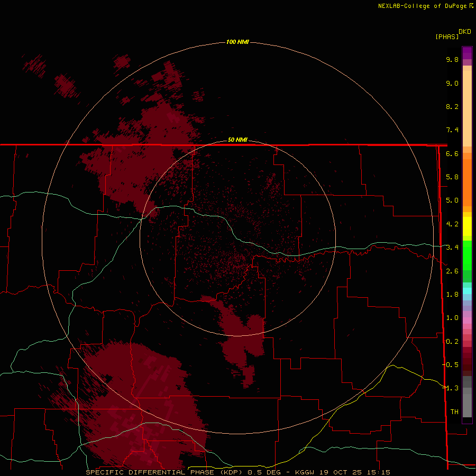The height and width of the screenshot is (476, 476).
Task: Click the 5.8 legend value
Action: coord(452,177)
